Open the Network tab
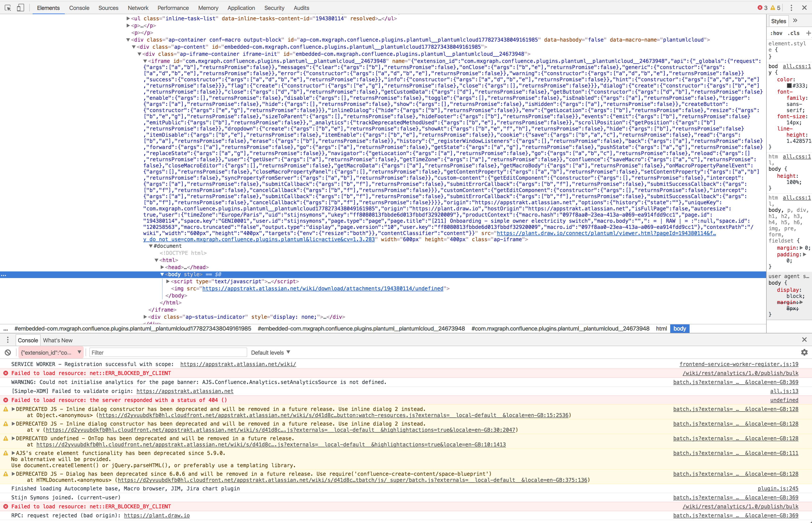Viewport: 812px width, 523px height. [138, 8]
